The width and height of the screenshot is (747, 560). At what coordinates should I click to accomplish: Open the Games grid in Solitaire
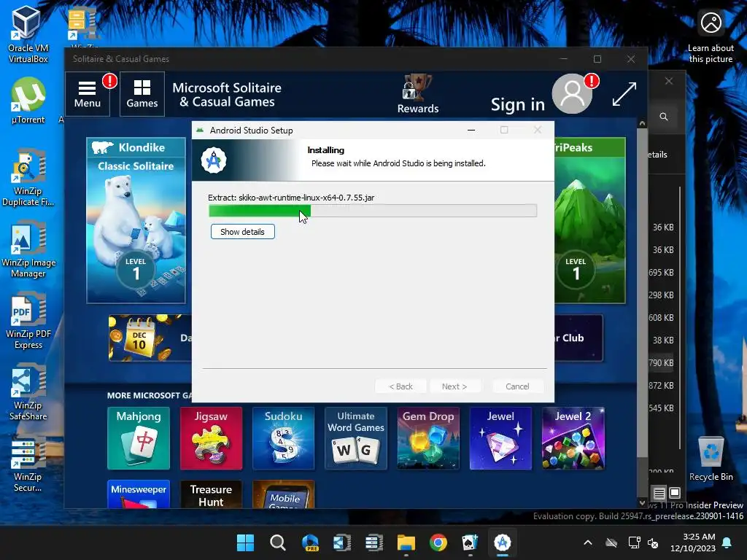142,94
